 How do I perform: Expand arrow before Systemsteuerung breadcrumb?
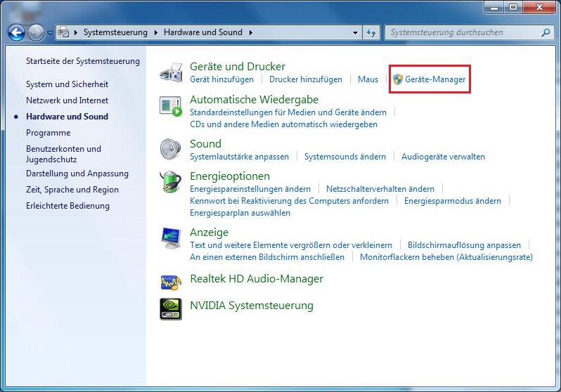[x=76, y=32]
